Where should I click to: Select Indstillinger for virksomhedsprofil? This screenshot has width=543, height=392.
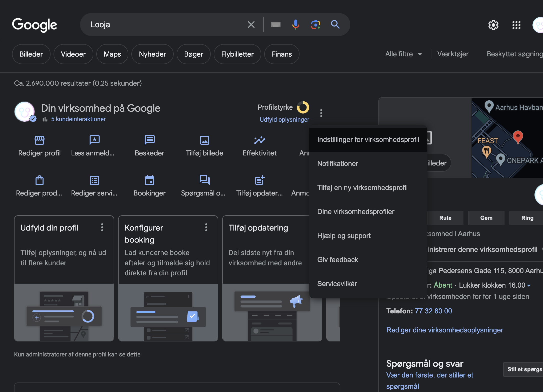(368, 139)
